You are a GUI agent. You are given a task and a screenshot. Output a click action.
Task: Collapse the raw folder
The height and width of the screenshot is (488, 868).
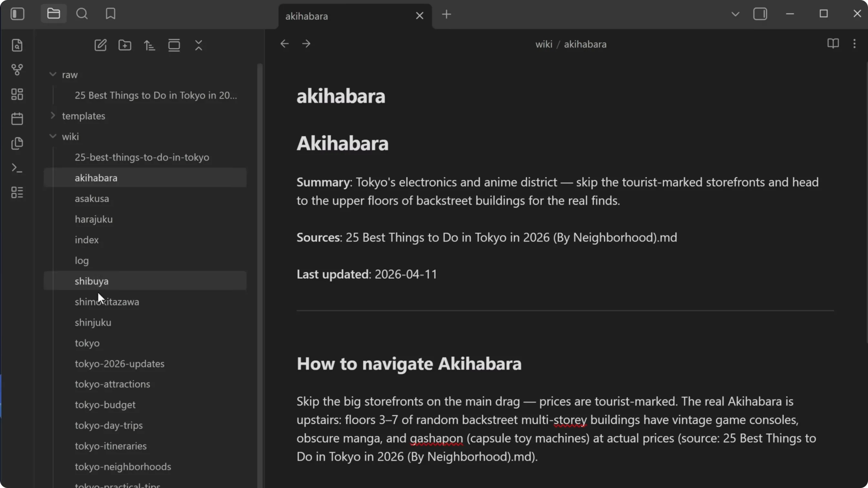pos(53,75)
